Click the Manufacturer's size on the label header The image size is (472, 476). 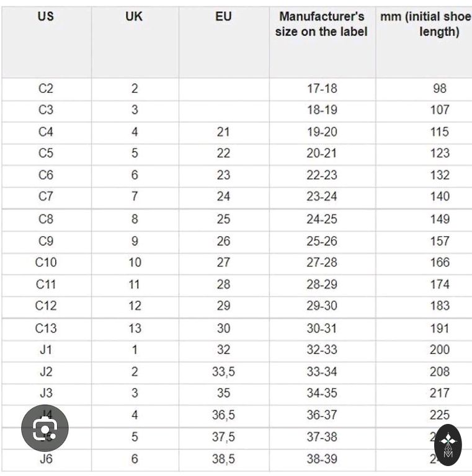pyautogui.click(x=321, y=24)
